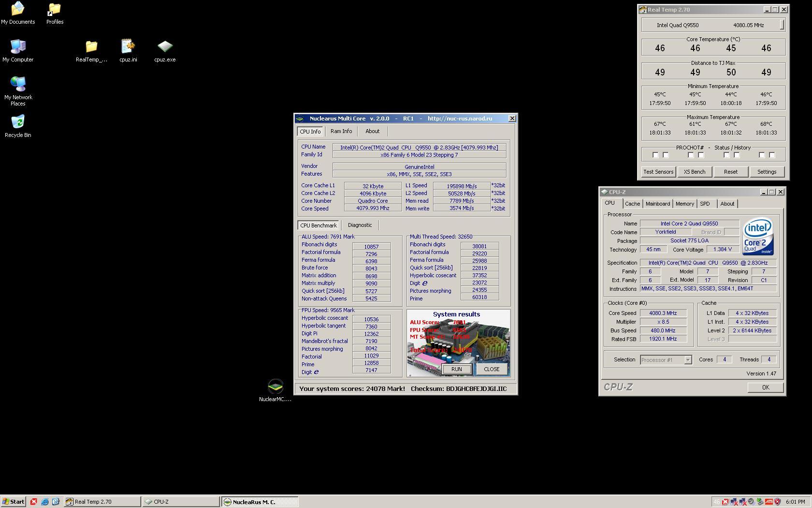
Task: Click the Fibonachi digits 10857 ALU value
Action: click(371, 247)
